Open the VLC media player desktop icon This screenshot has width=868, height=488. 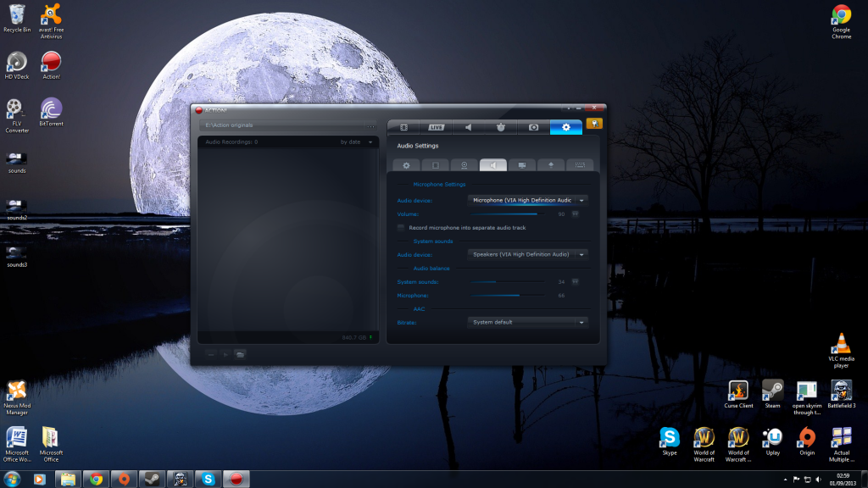pyautogui.click(x=841, y=351)
